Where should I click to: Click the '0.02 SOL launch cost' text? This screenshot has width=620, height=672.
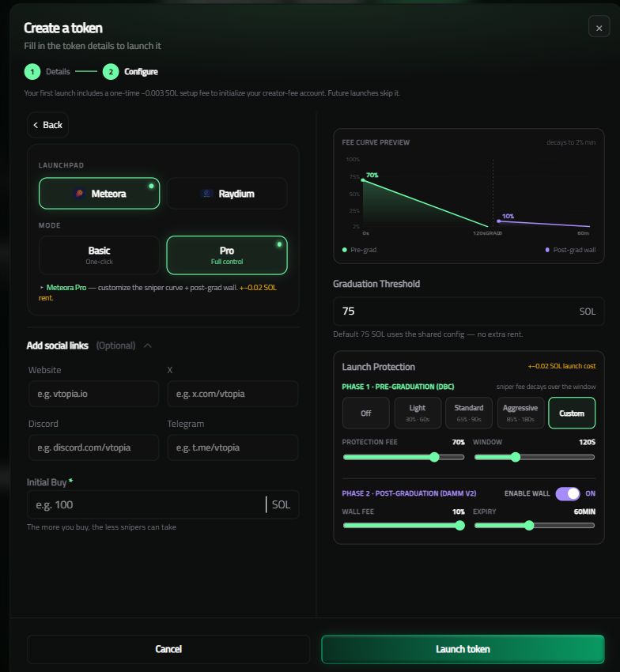click(x=561, y=366)
